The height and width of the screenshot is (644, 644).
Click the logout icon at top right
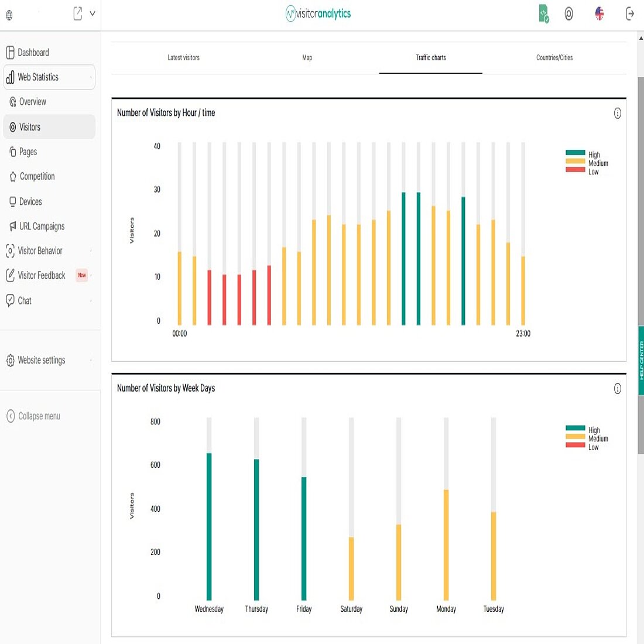click(x=629, y=13)
